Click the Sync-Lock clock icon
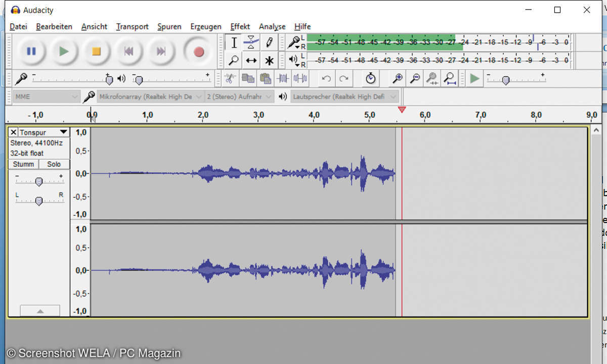The height and width of the screenshot is (364, 607). [371, 78]
